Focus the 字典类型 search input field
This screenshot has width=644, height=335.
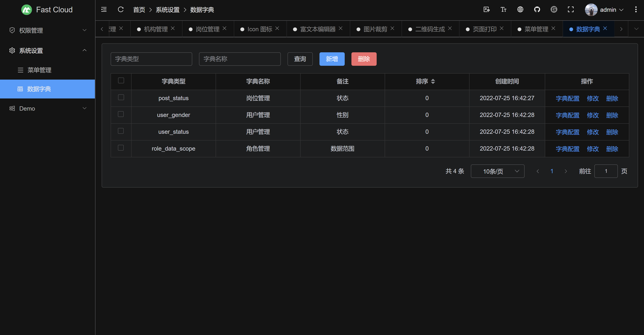(151, 59)
